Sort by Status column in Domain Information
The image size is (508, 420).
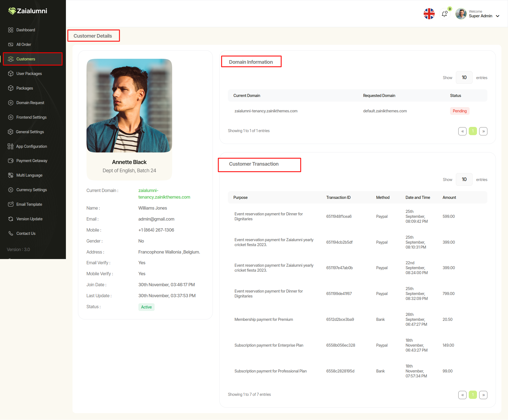tap(455, 96)
